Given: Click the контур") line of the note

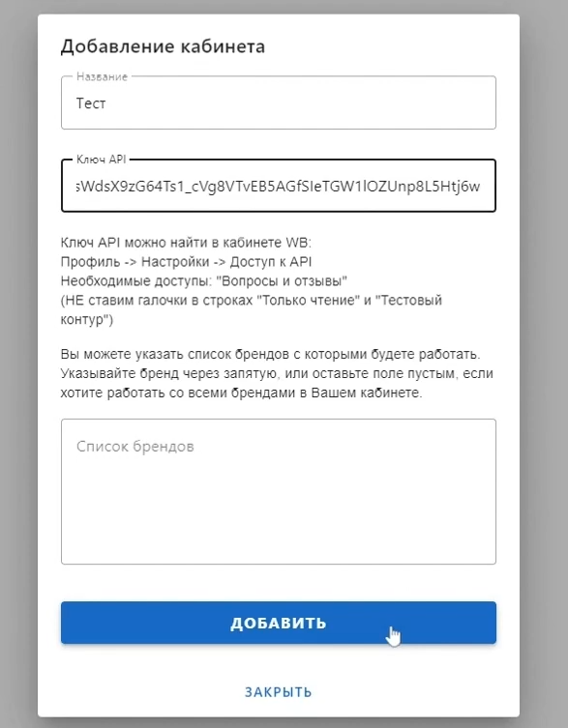Looking at the screenshot, I should tap(87, 320).
